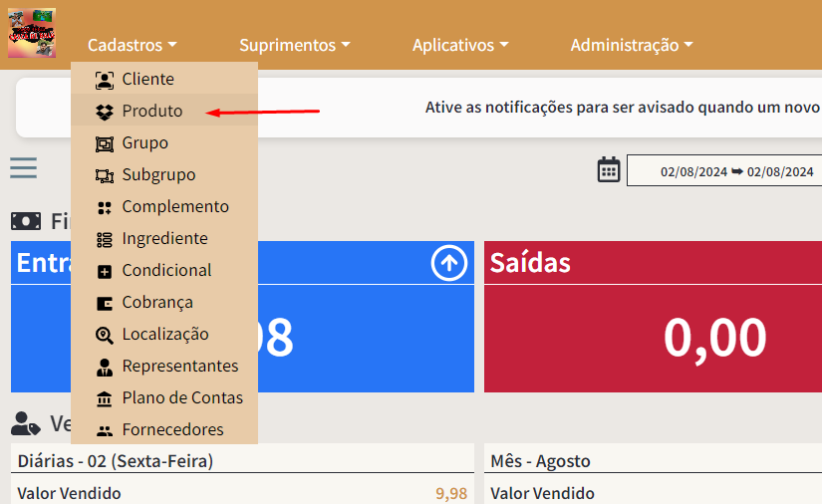This screenshot has height=504, width=823.
Task: Open the Representantes menu entry
Action: pyautogui.click(x=179, y=367)
